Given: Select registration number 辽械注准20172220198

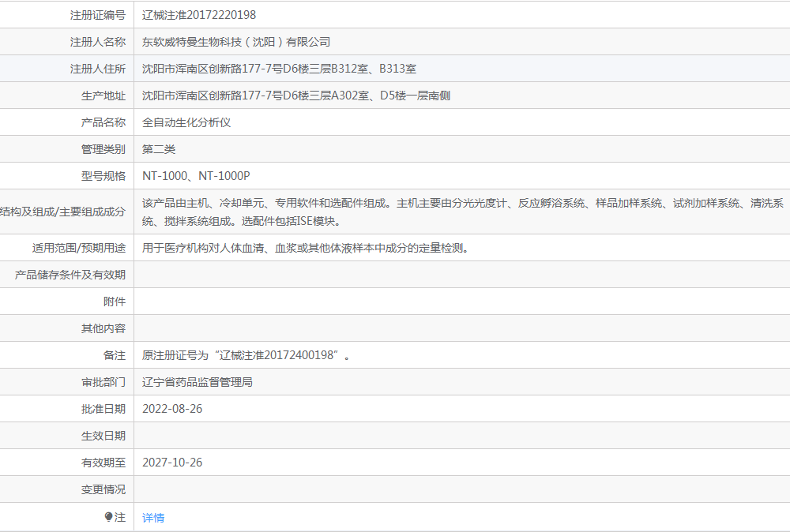Looking at the screenshot, I should point(199,15).
